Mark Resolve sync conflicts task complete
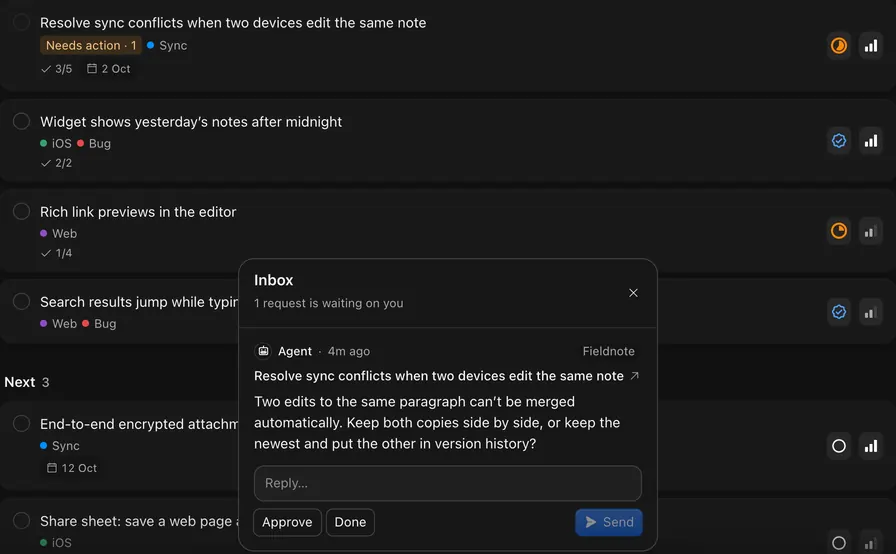The image size is (896, 554). coord(21,22)
